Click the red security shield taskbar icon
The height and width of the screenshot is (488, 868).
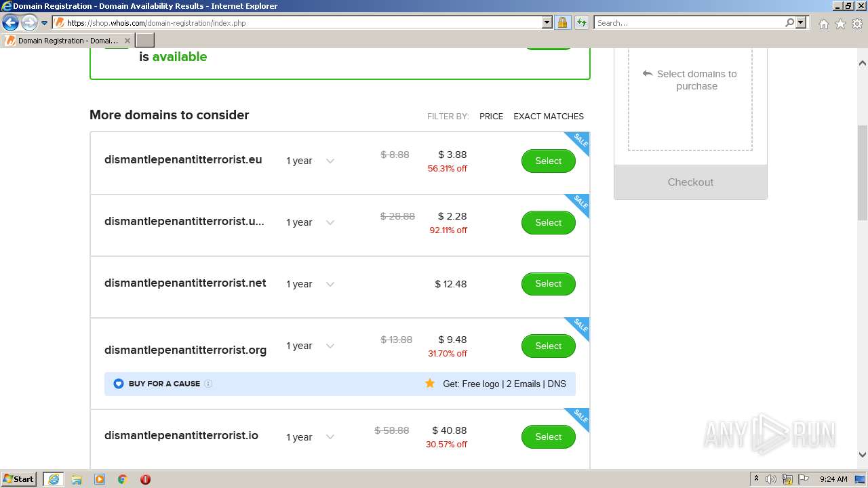pos(145,479)
